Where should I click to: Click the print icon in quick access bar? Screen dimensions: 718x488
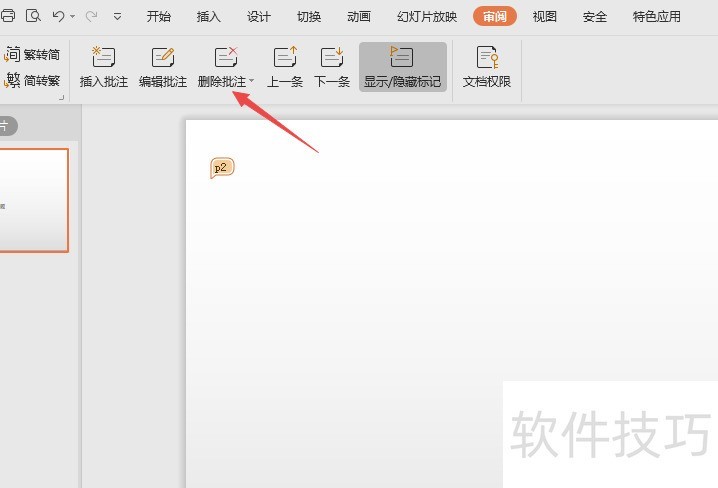(x=7, y=16)
